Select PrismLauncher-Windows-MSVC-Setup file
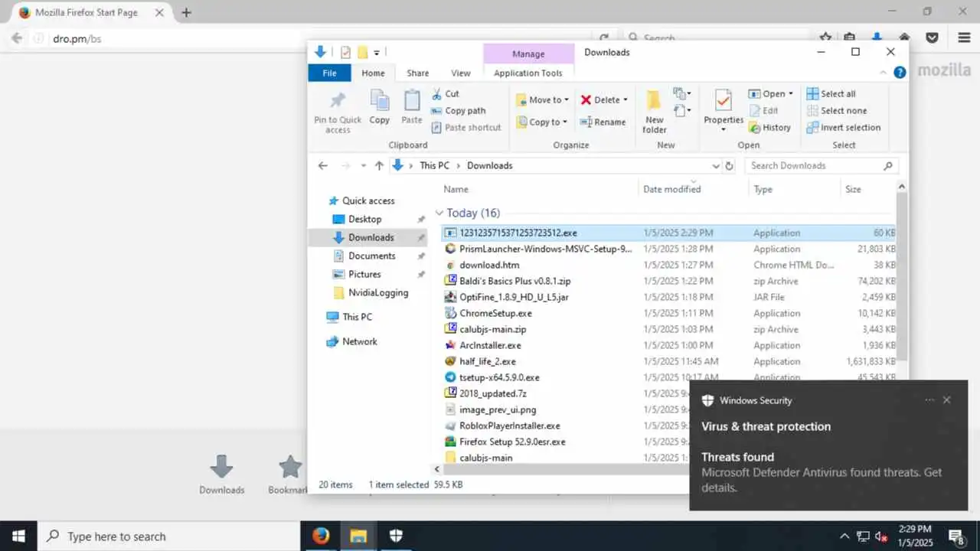Image resolution: width=980 pixels, height=551 pixels. coord(668,249)
